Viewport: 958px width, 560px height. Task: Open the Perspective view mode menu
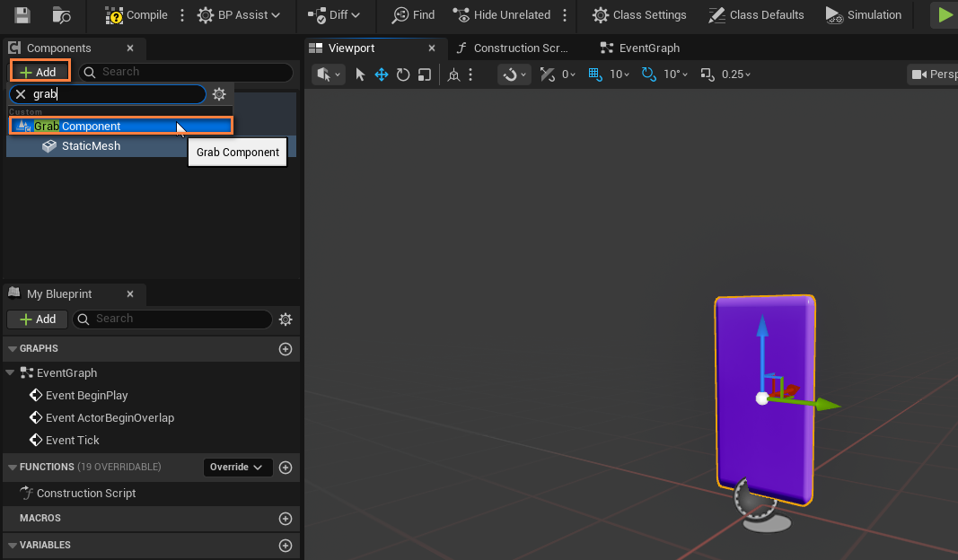(x=933, y=74)
